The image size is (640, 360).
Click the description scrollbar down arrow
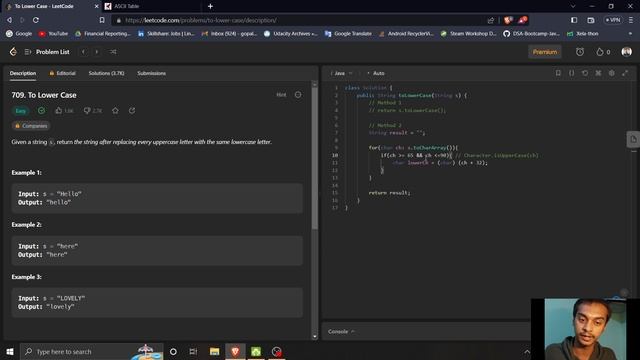coord(315,336)
